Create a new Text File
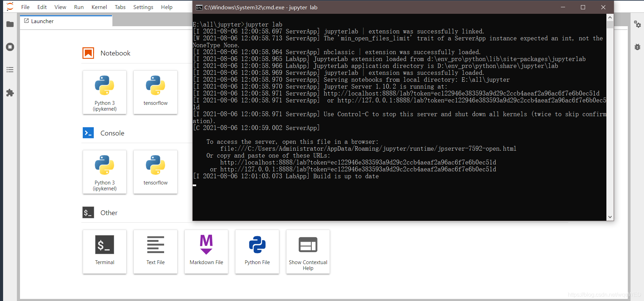644x301 pixels. coord(155,252)
